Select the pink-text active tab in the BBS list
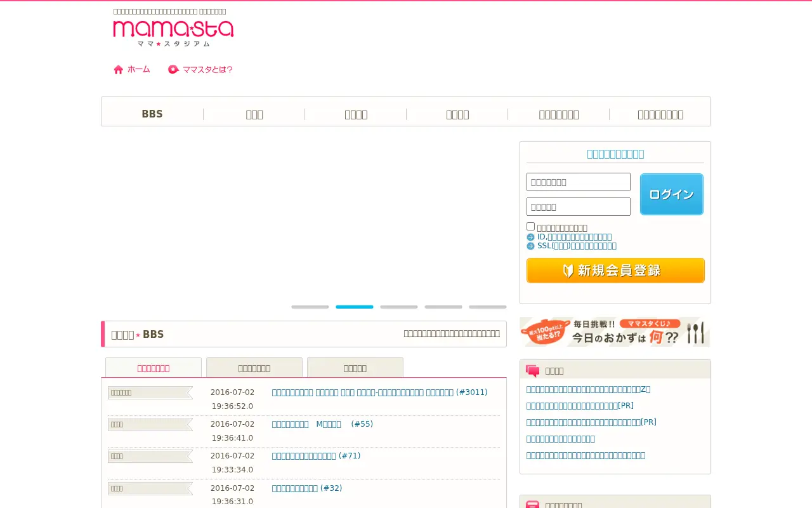Viewport: 812px width, 508px height. point(154,368)
